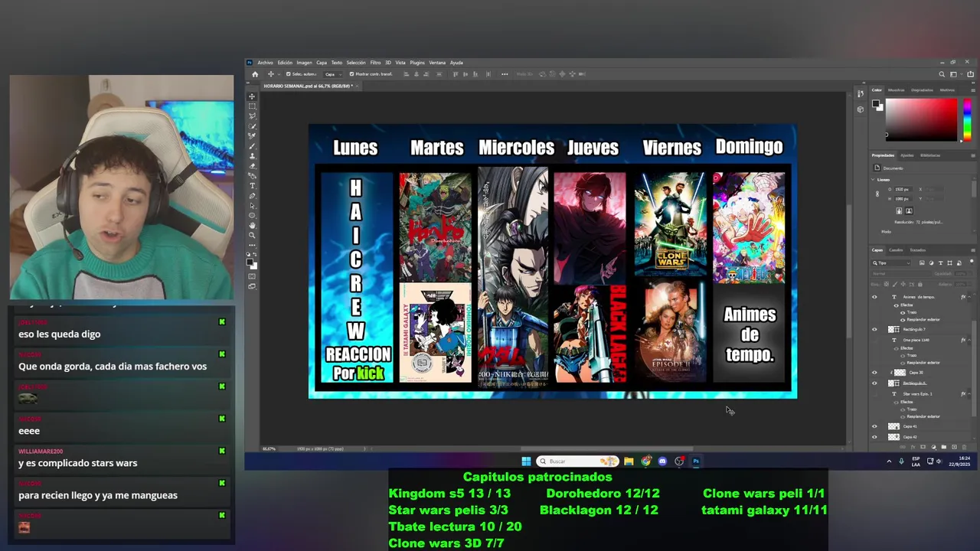Viewport: 980px width, 551px height.
Task: Hide the Animes de tempo. layer
Action: 874,297
